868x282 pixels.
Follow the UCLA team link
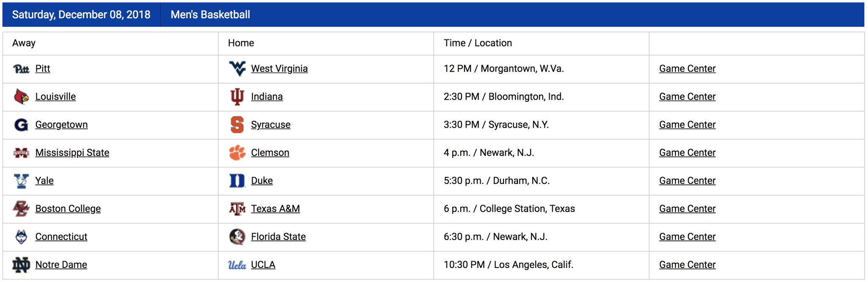(x=263, y=265)
